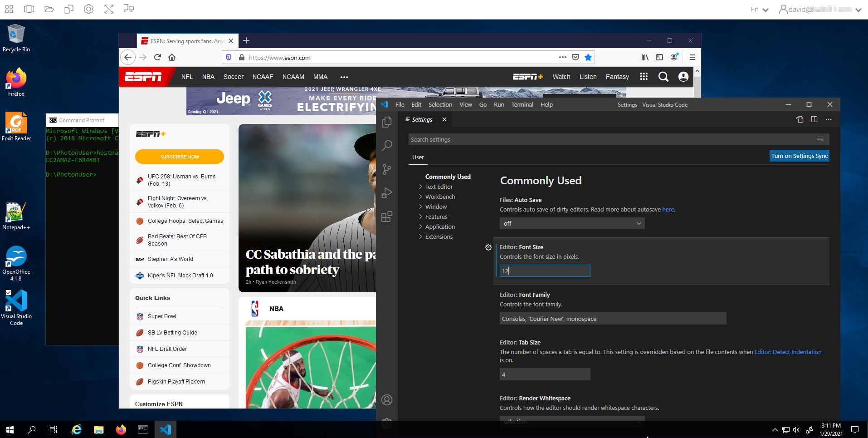Open the Auto Save dropdown set to off
Screen dimensions: 868x438
[x=571, y=223]
